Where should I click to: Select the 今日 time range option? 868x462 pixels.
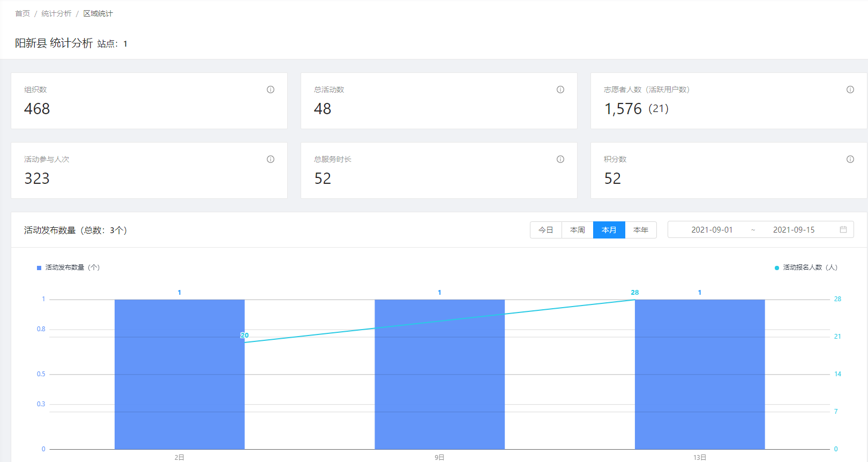pyautogui.click(x=545, y=230)
